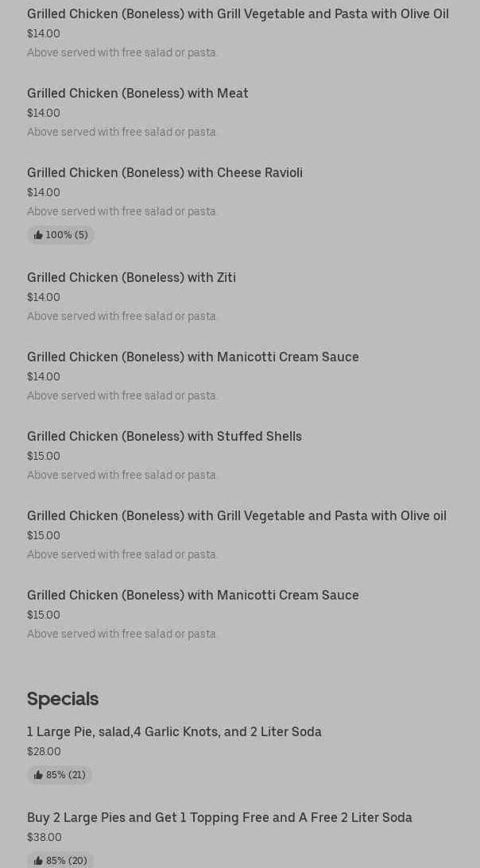This screenshot has height=868, width=480.
Task: Click thumbs-up icon on $38.00 special rating
Action: [38, 861]
